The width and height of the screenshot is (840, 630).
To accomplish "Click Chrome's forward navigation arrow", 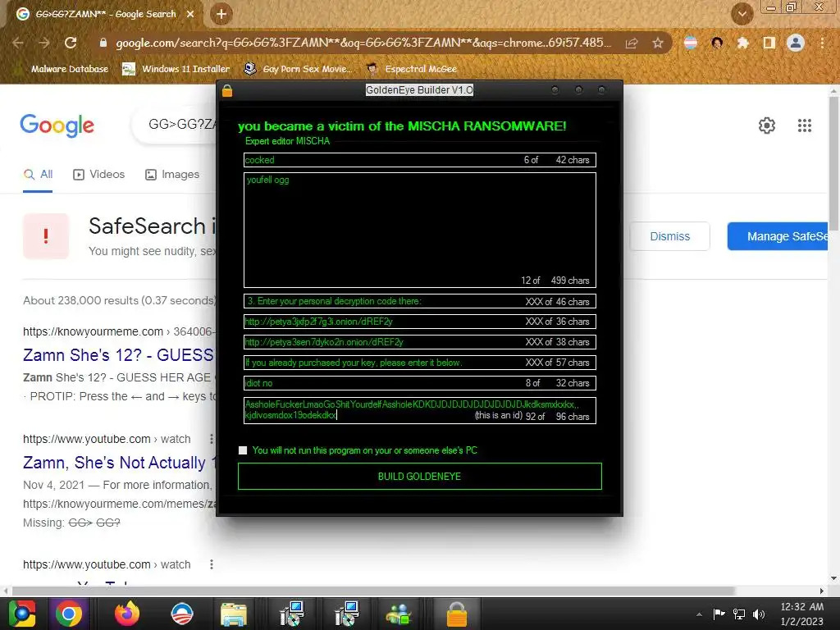I will coord(44,43).
